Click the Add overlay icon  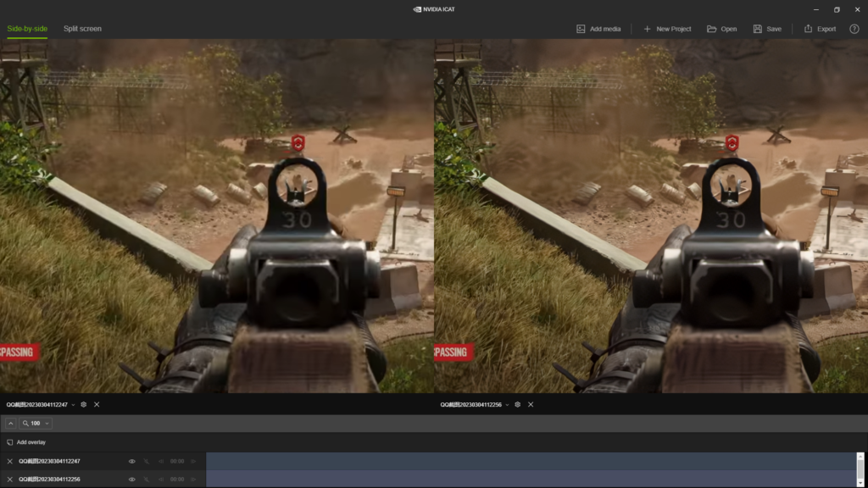pyautogui.click(x=10, y=442)
